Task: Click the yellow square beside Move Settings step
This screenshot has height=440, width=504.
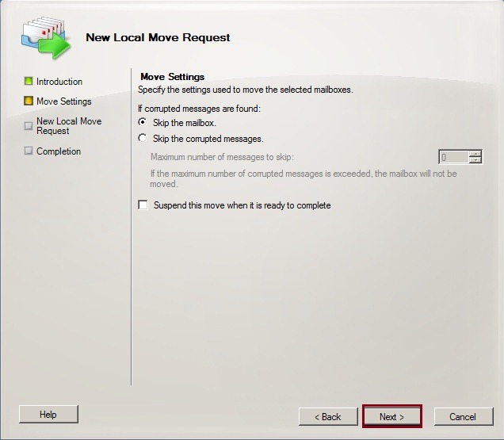Action: pos(29,101)
